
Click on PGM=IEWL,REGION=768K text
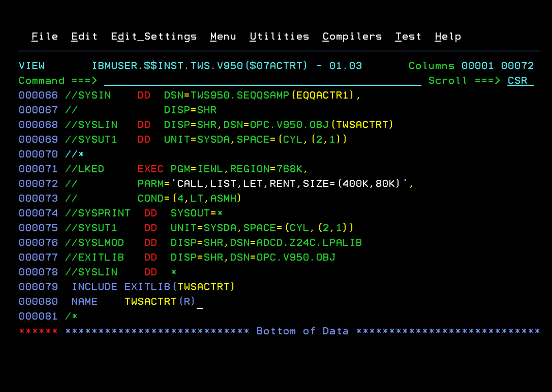point(238,169)
